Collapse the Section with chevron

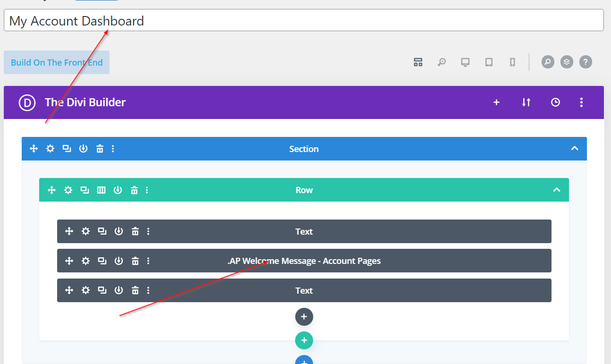[x=574, y=148]
